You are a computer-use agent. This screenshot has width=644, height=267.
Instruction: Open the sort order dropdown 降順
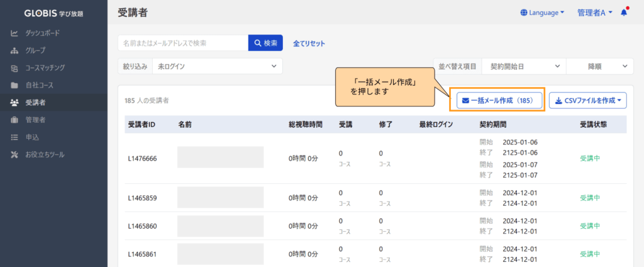pos(598,66)
